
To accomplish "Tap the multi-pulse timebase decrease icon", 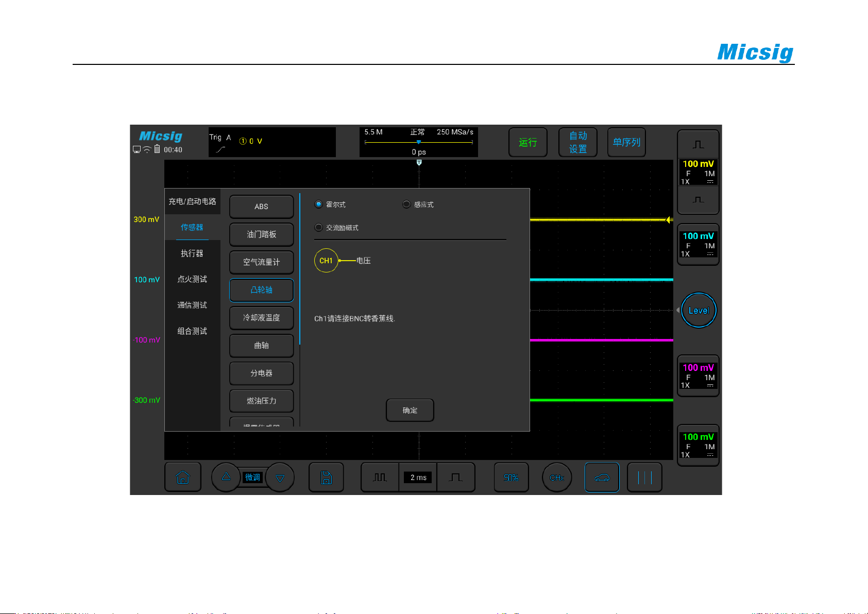I will [380, 477].
